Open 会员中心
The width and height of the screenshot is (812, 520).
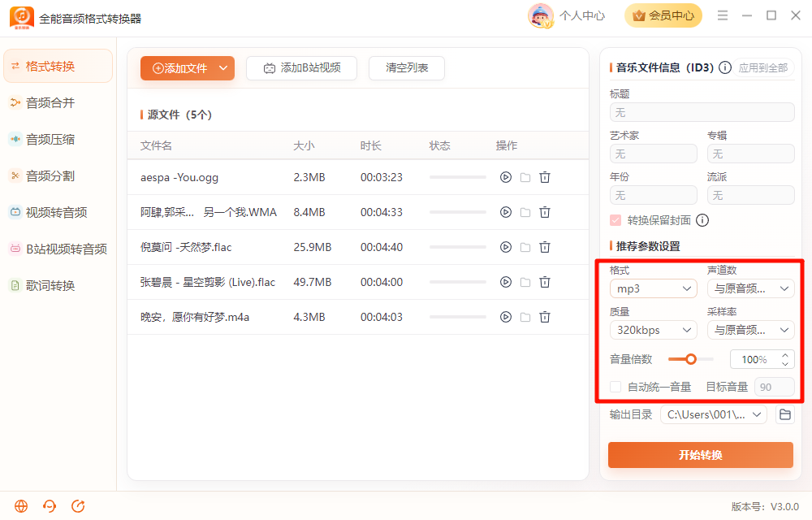(663, 15)
